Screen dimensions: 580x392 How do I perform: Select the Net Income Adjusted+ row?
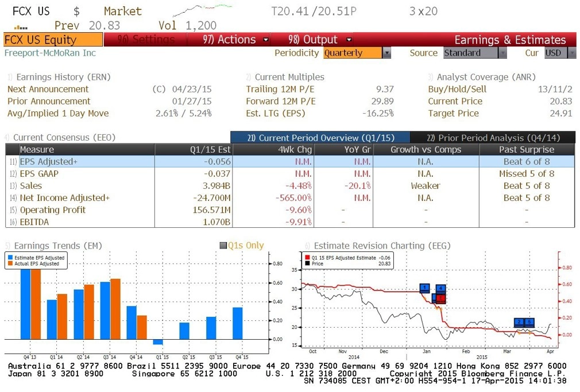tap(290, 198)
